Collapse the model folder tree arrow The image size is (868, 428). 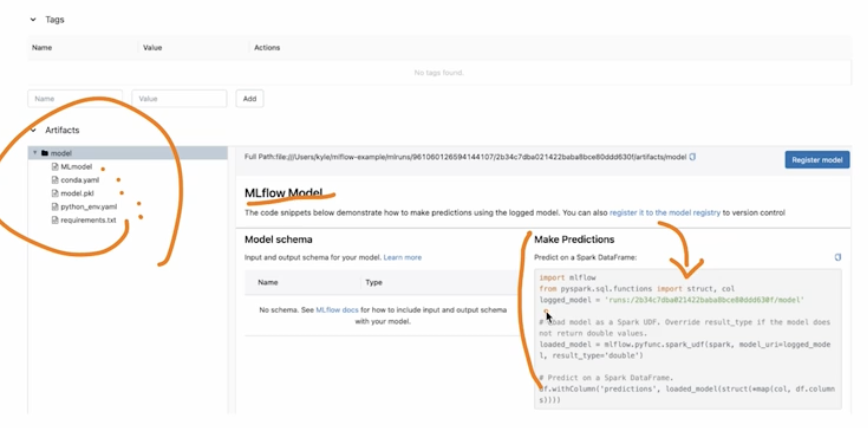(35, 153)
